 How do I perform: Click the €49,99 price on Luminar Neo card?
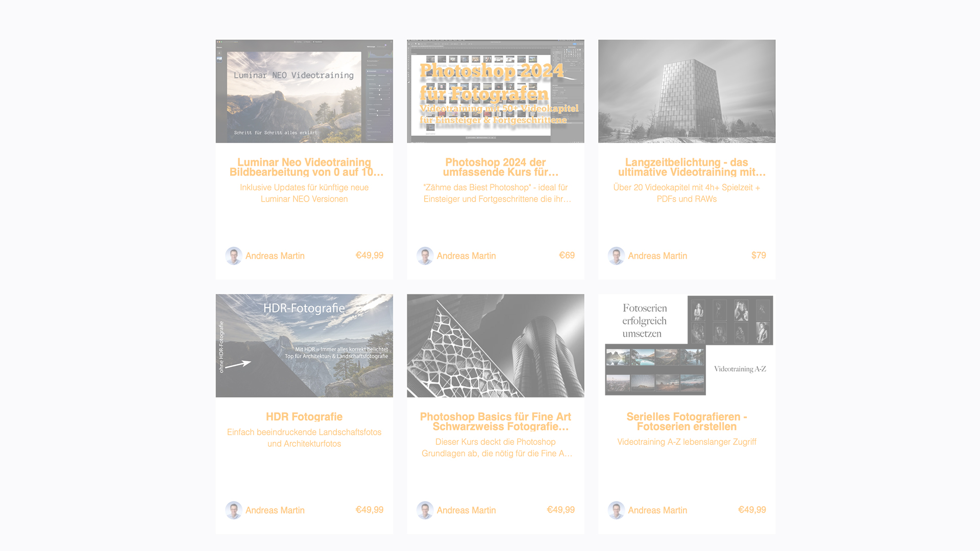tap(370, 256)
